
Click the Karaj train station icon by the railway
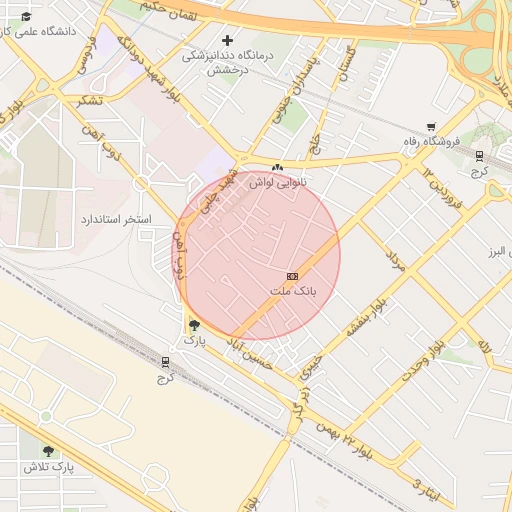click(165, 362)
